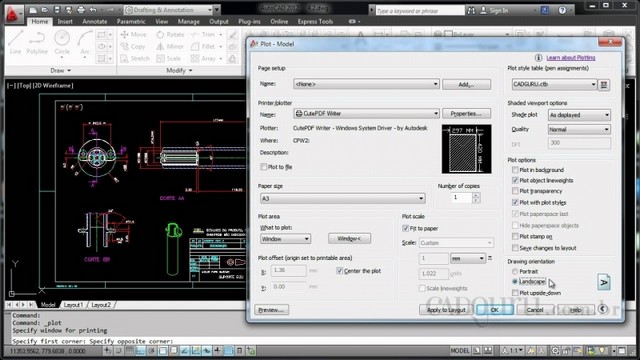The width and height of the screenshot is (640, 360).
Task: Open the Paper size A3 dropdown
Action: [x=342, y=198]
